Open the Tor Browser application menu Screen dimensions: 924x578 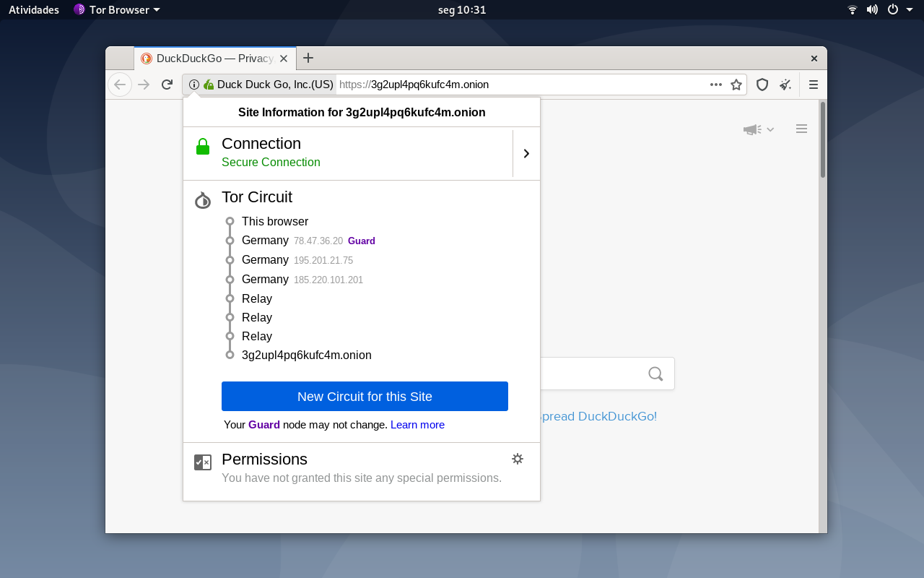[117, 9]
